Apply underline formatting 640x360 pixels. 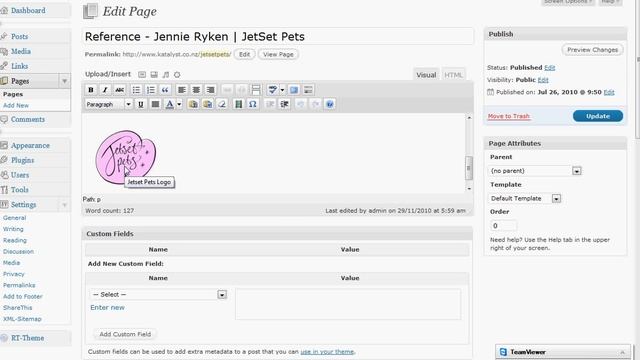(141, 104)
